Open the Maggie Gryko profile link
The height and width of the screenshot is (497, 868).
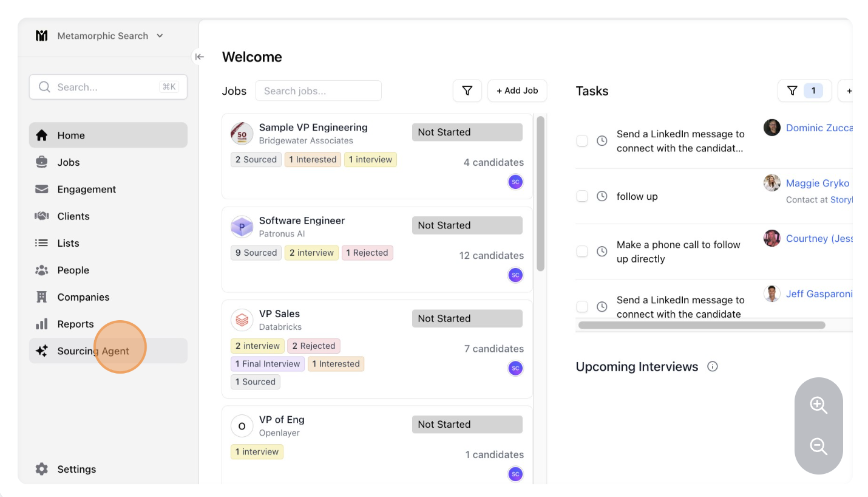pos(818,183)
